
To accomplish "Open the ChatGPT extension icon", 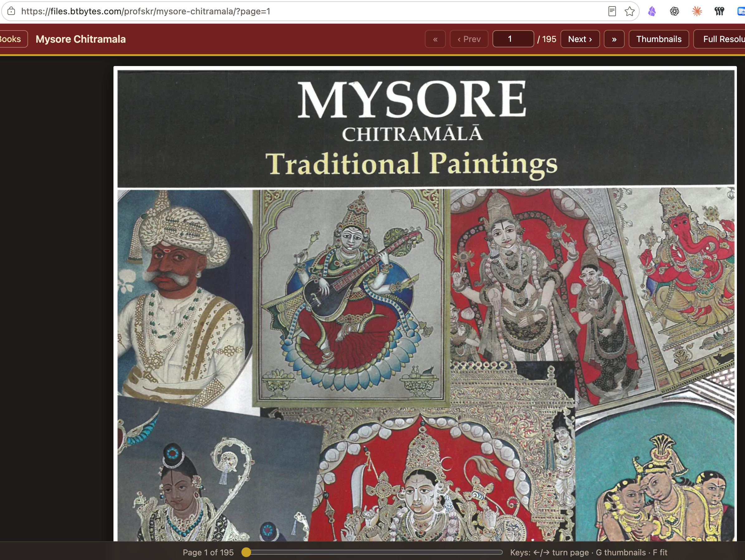I will coord(674,12).
